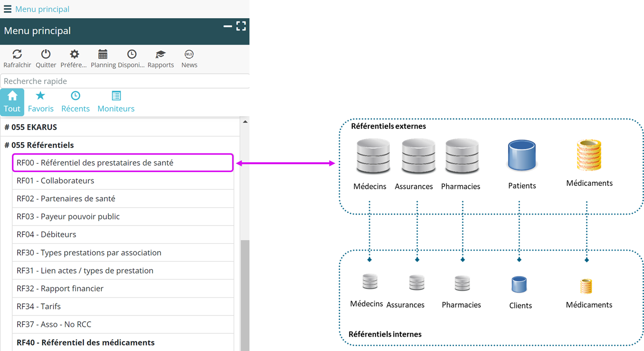The image size is (644, 351).
Task: Open Disponibilités clock icon
Action: (x=131, y=54)
